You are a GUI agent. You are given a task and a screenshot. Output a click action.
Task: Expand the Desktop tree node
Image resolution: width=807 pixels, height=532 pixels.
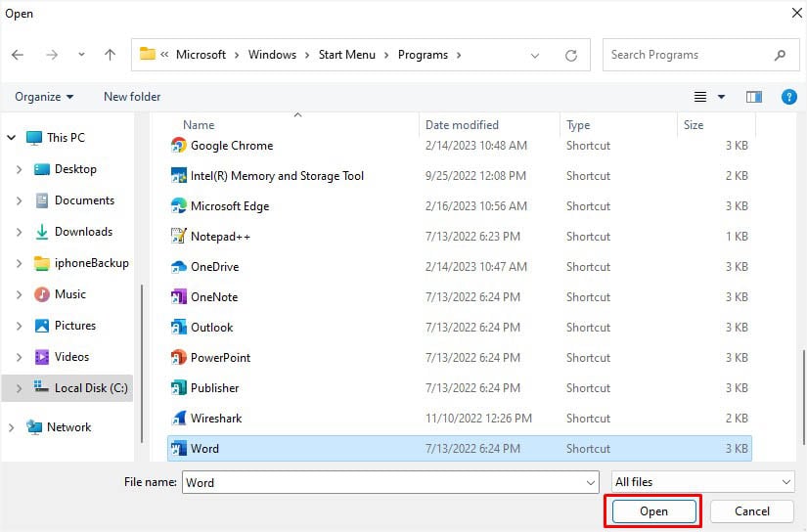(19, 169)
